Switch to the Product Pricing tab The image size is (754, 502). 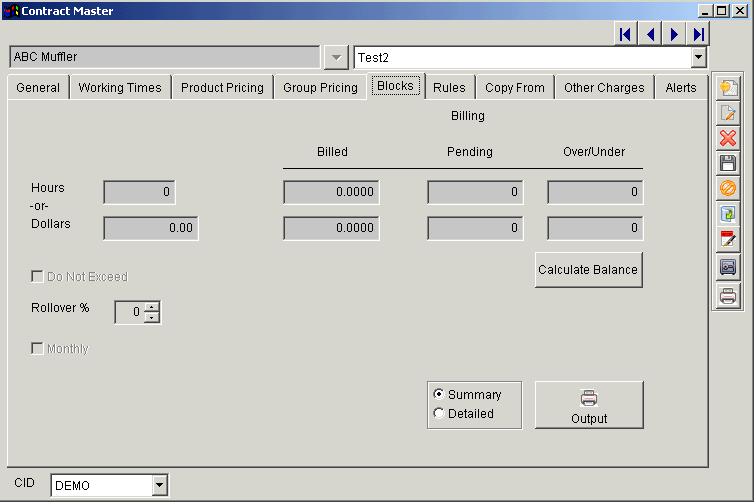pyautogui.click(x=222, y=88)
